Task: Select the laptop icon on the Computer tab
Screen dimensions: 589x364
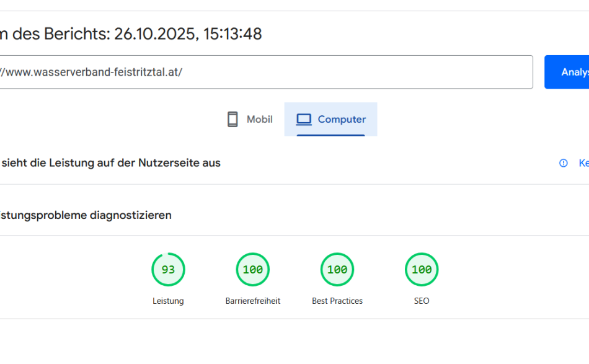Action: click(x=304, y=118)
